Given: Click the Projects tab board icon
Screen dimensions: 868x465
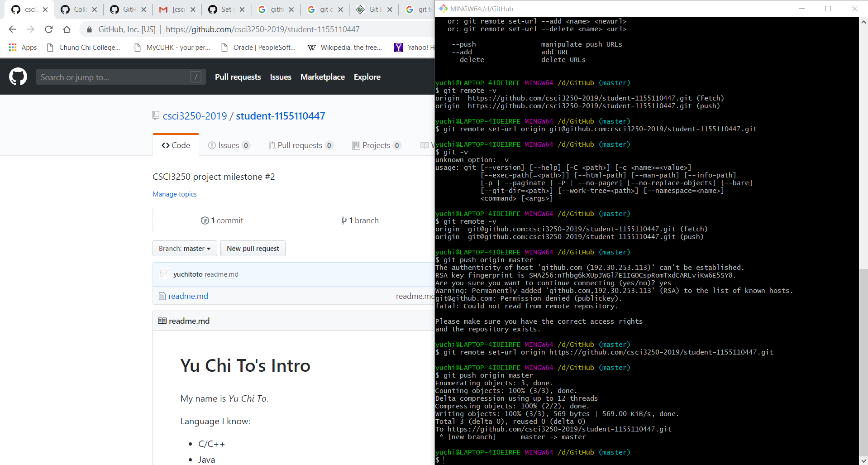Looking at the screenshot, I should pos(356,145).
